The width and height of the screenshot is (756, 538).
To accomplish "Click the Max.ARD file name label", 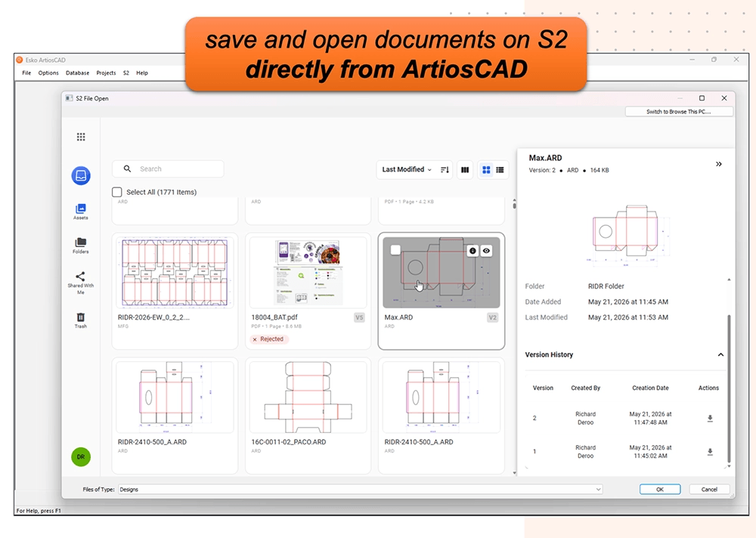I will tap(398, 317).
